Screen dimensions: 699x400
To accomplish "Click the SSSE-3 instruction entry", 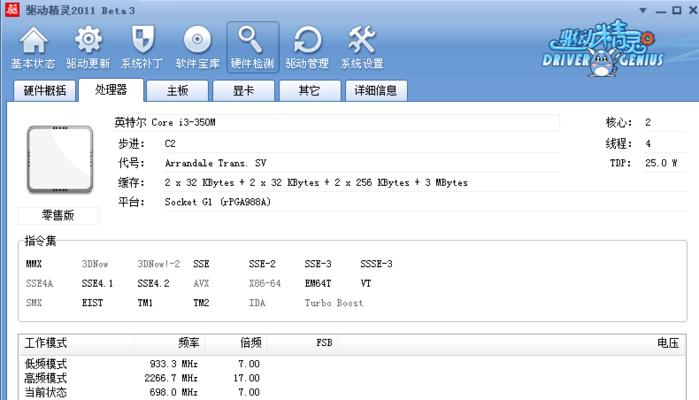I will 376,264.
